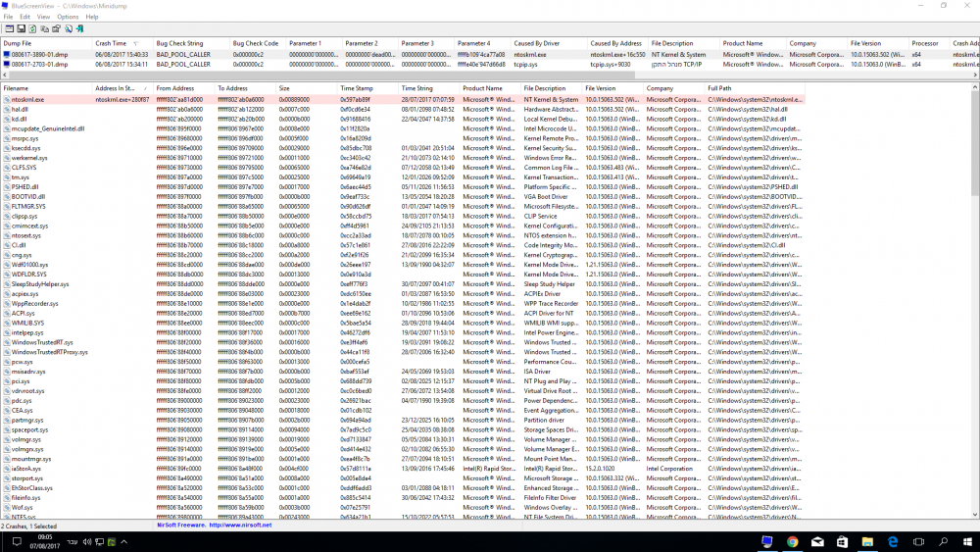Screen dimensions: 980x552
Task: Open Mail app from the taskbar
Action: (x=817, y=542)
